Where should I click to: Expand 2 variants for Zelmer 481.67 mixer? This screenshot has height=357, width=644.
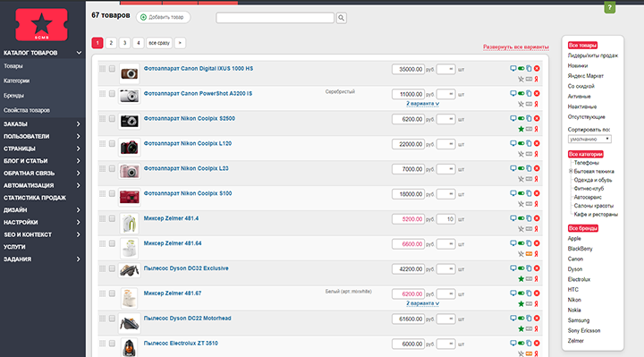pos(422,303)
